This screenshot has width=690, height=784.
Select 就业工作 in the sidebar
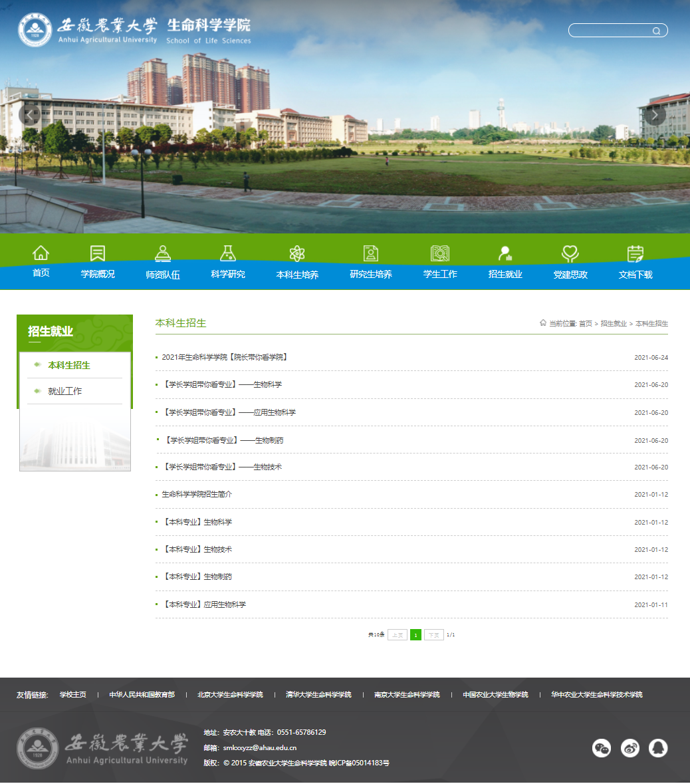[65, 391]
